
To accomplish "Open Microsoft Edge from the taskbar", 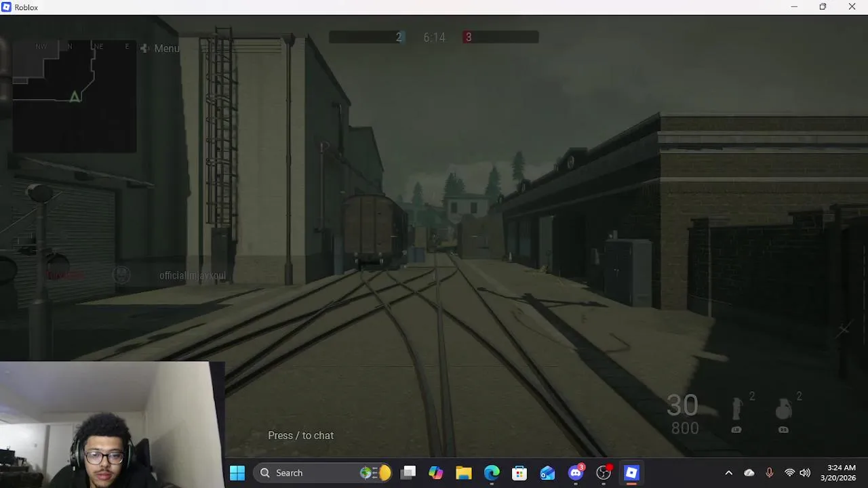I will tap(492, 472).
